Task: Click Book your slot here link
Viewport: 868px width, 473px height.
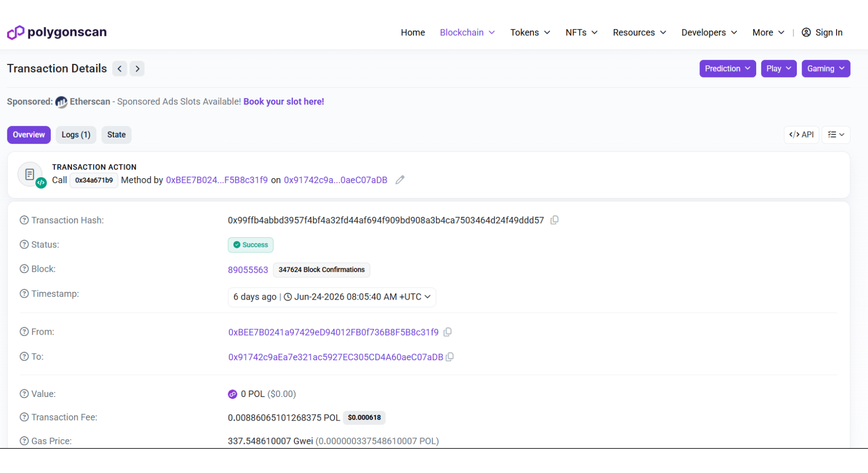Action: coord(284,102)
